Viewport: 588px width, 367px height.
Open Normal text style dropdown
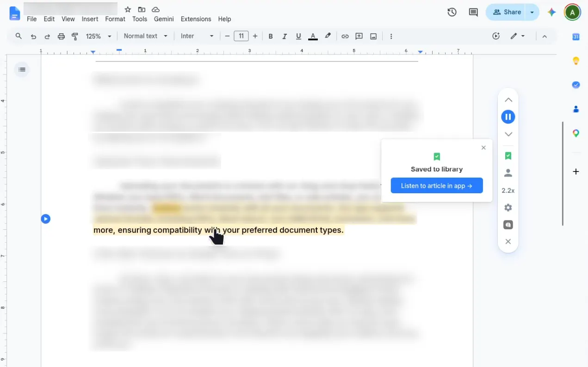coord(145,36)
